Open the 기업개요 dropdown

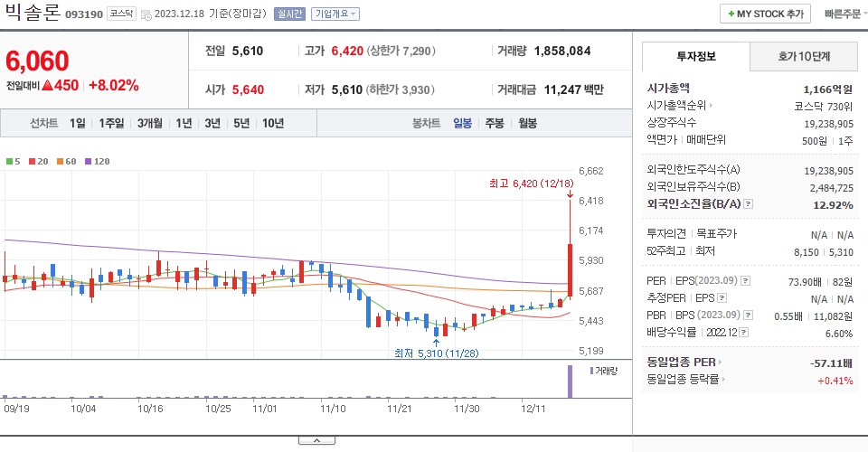[335, 14]
